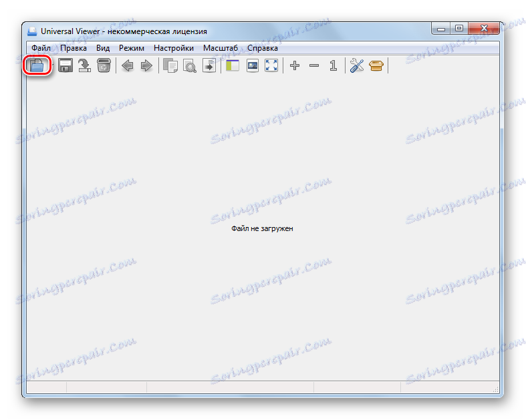This screenshot has width=526, height=420.
Task: Open the Масштаб menu
Action: 221,48
